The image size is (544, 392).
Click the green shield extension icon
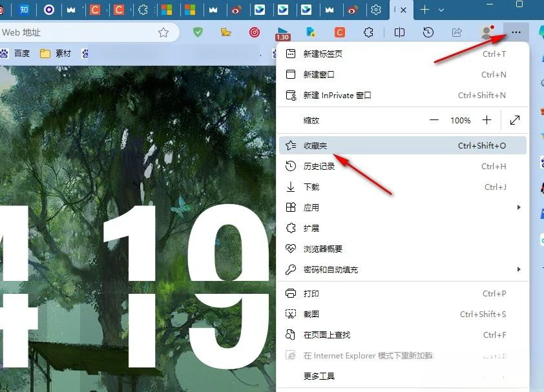point(198,32)
